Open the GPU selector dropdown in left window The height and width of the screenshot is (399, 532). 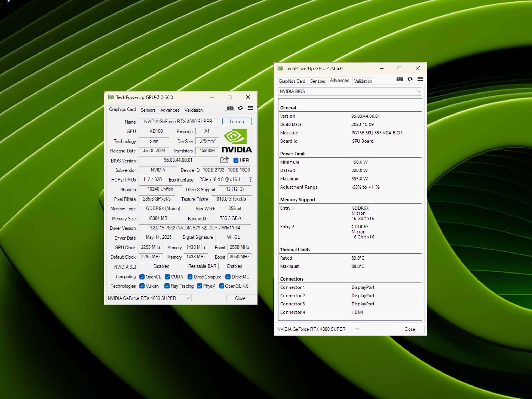[x=148, y=298]
